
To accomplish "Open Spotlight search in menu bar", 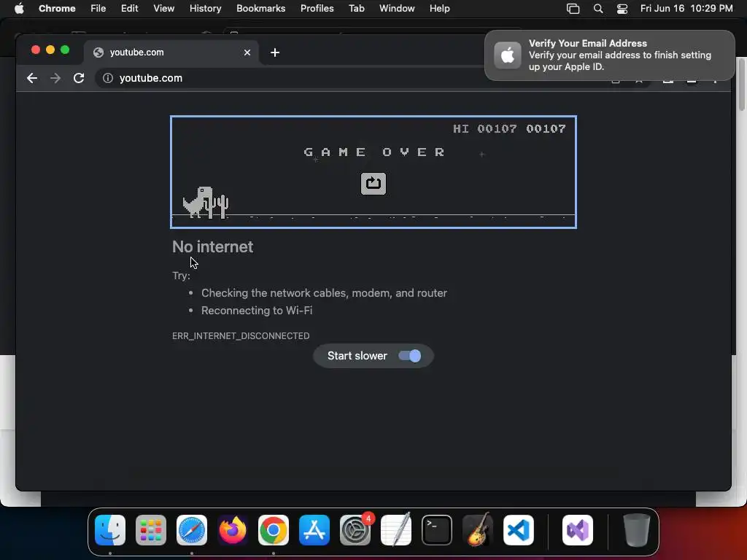I will 598,8.
